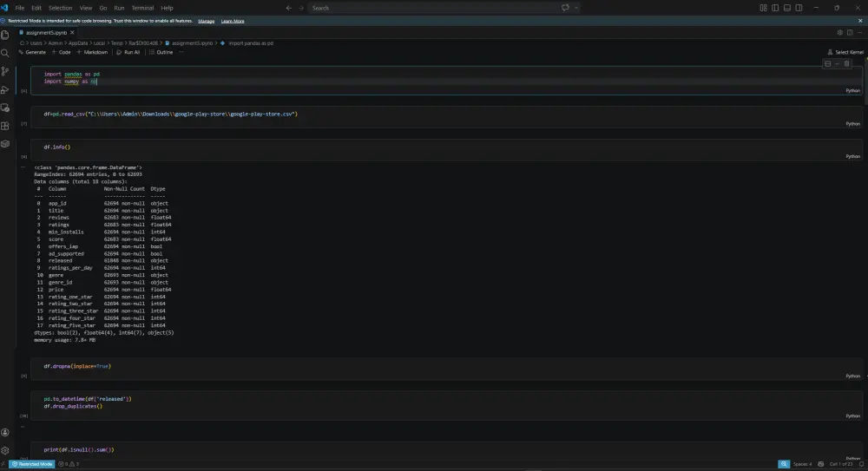Image resolution: width=868 pixels, height=471 pixels.
Task: Expand the chat dropdown arrow
Action: 576,8
